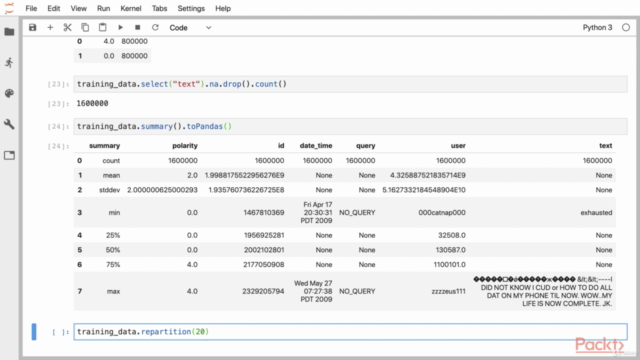The width and height of the screenshot is (640, 360).
Task: Open the Help menu
Action: tap(223, 9)
